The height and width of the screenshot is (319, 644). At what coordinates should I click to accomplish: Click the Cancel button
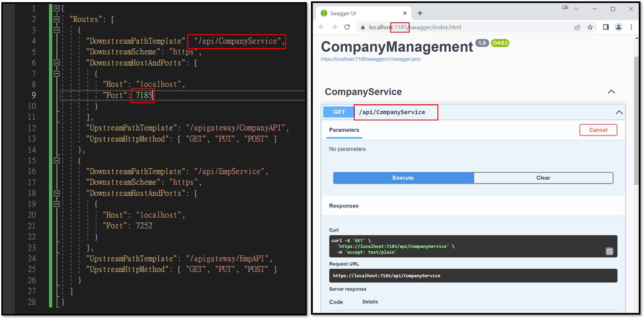(598, 130)
